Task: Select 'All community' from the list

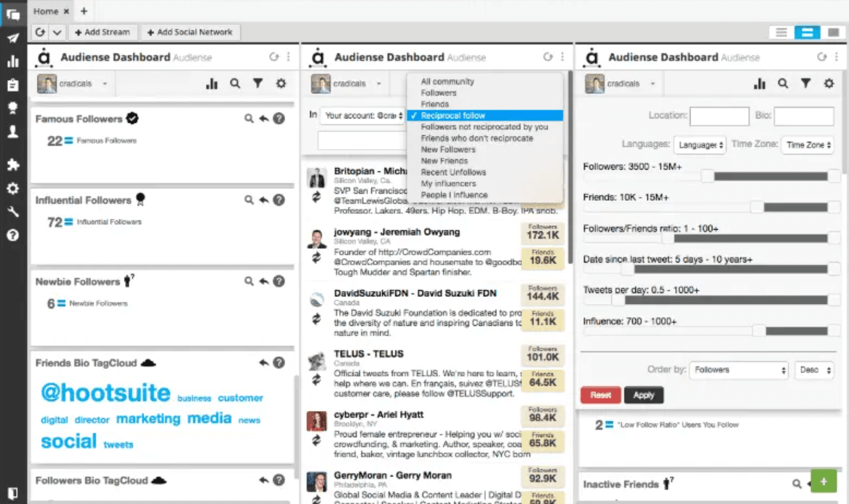Action: [447, 81]
